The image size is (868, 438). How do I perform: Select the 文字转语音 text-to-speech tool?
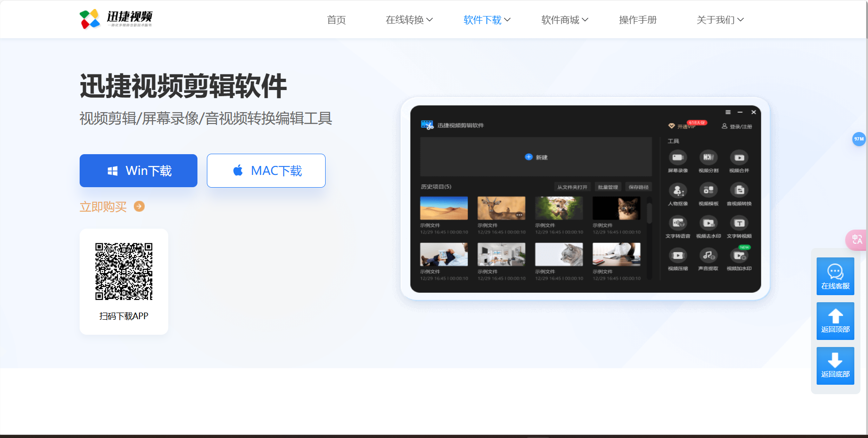point(678,226)
